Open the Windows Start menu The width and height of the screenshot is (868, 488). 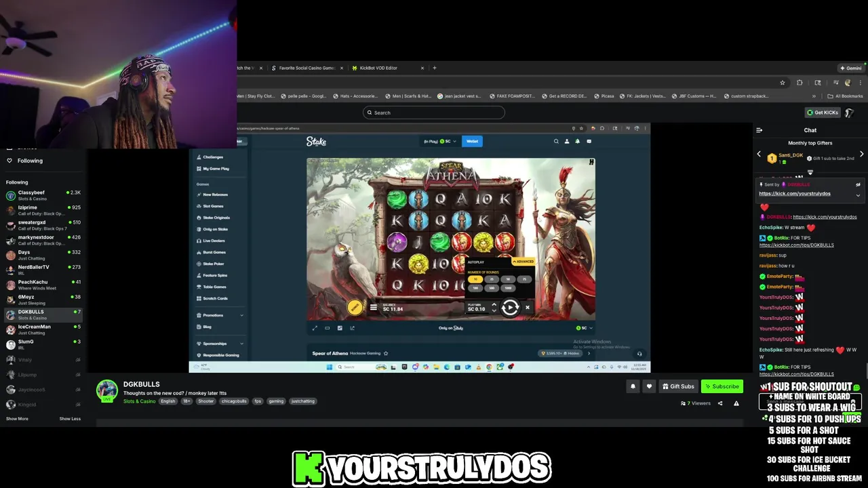click(x=329, y=367)
